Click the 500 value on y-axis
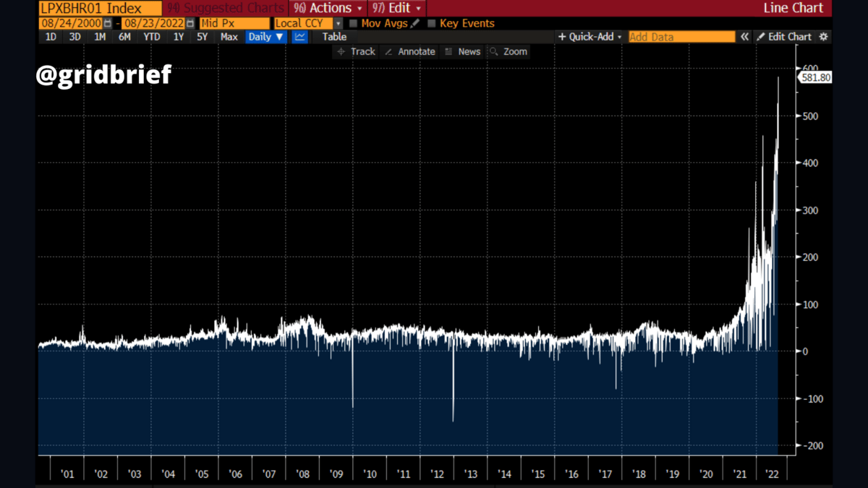This screenshot has width=868, height=488. tap(811, 116)
